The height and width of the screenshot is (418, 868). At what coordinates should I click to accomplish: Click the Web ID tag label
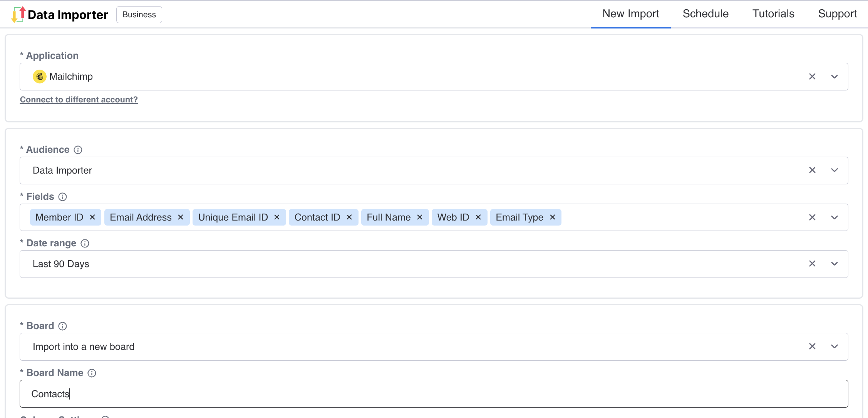pos(453,217)
